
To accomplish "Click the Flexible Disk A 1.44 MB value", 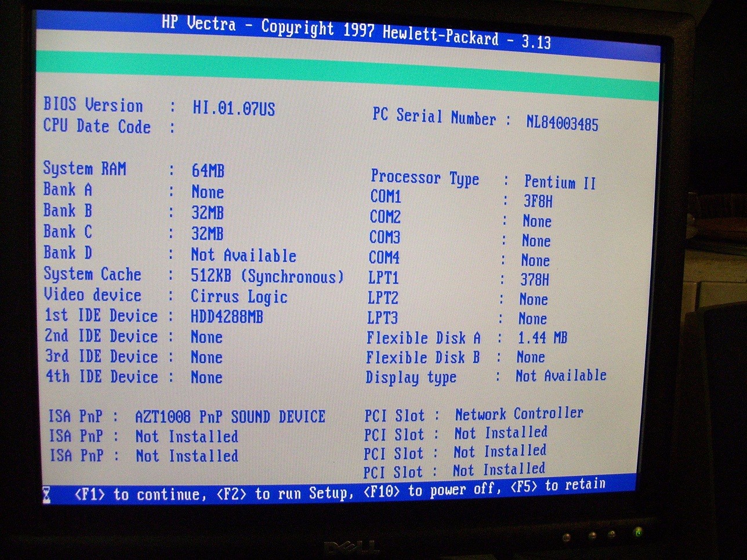I will pyautogui.click(x=542, y=337).
